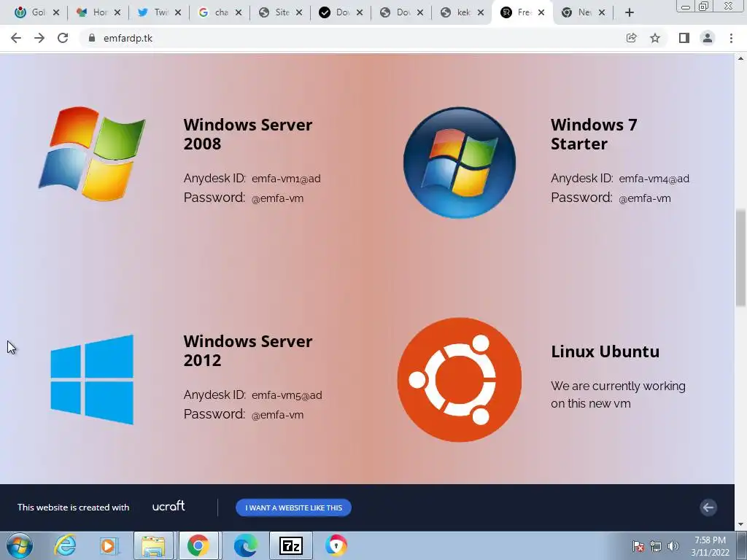Open the Chrome profile avatar
Screen dimensions: 747x560
click(708, 38)
